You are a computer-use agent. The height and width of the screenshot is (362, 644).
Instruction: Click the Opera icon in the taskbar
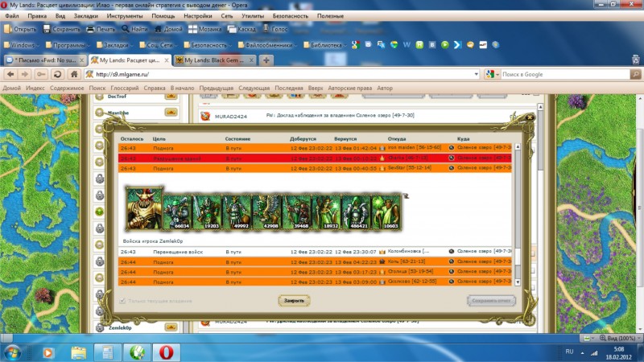click(x=166, y=352)
